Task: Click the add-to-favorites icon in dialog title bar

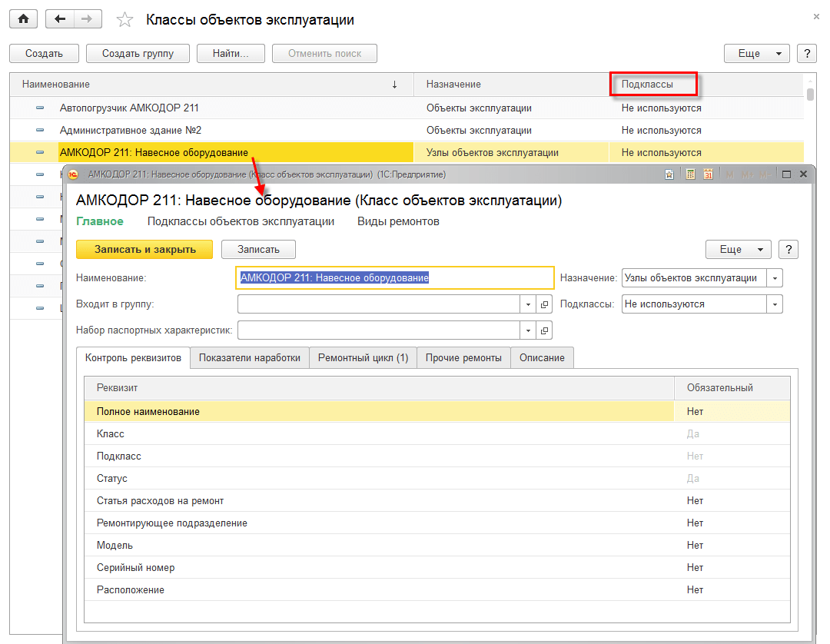Action: point(669,174)
